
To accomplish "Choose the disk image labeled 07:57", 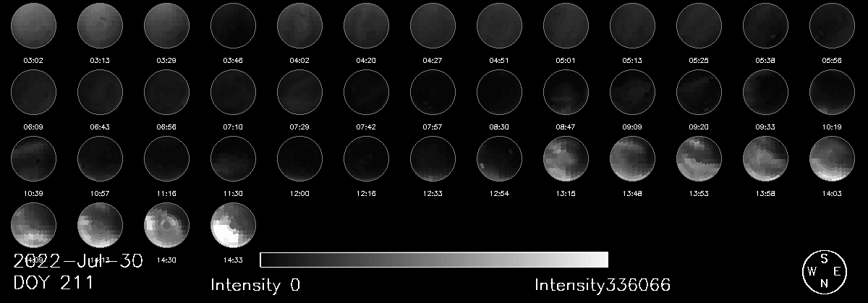I will click(x=433, y=91).
